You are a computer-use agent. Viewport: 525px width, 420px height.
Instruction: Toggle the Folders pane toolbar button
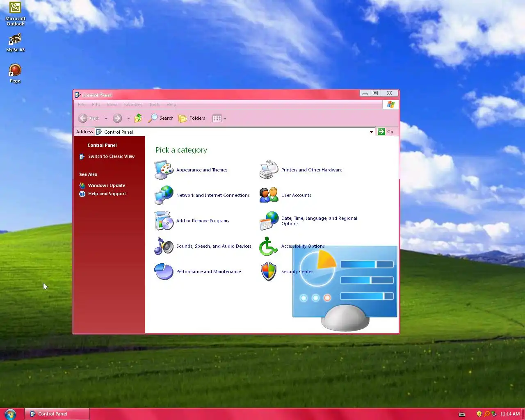pos(192,118)
